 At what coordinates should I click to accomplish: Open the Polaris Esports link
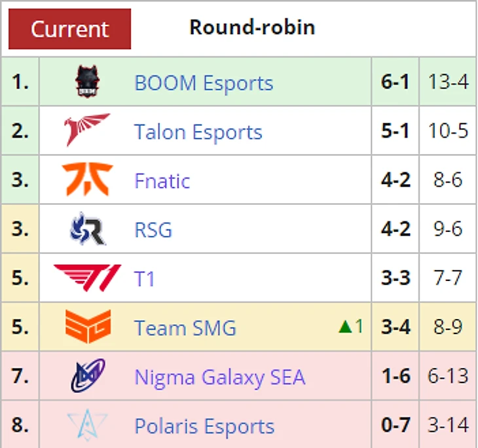[x=204, y=426]
